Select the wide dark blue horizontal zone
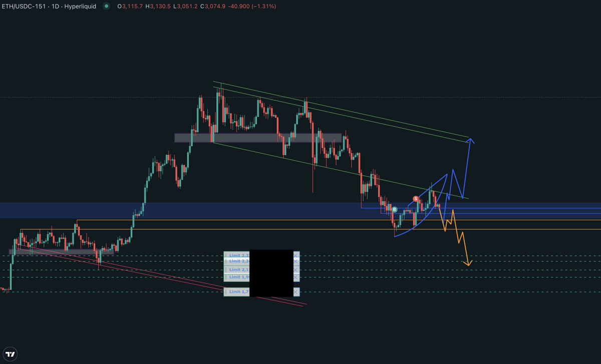The height and width of the screenshot is (364, 601). 300,210
